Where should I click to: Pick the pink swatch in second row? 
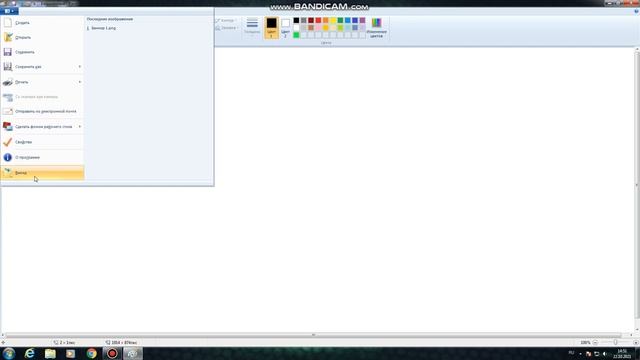[318, 28]
